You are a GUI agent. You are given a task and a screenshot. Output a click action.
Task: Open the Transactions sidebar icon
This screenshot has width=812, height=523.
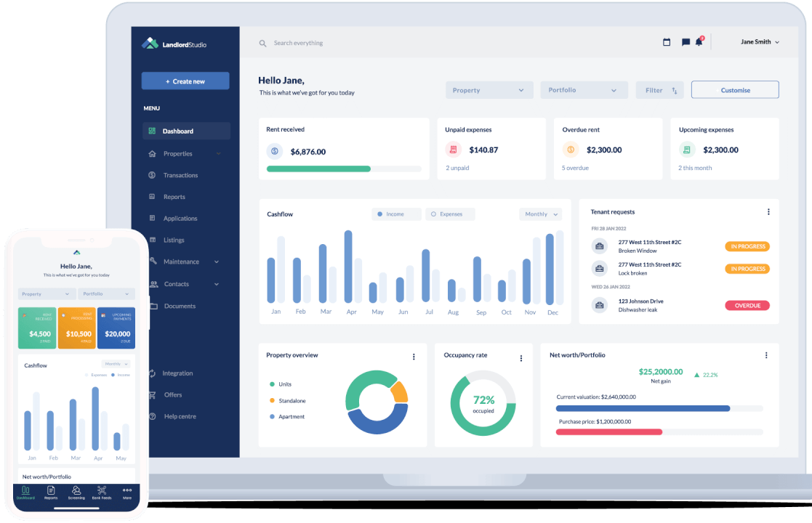(151, 175)
